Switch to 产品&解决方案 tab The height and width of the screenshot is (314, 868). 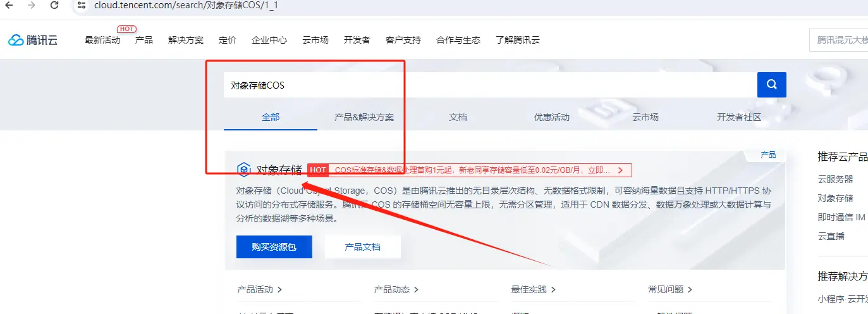tap(364, 117)
